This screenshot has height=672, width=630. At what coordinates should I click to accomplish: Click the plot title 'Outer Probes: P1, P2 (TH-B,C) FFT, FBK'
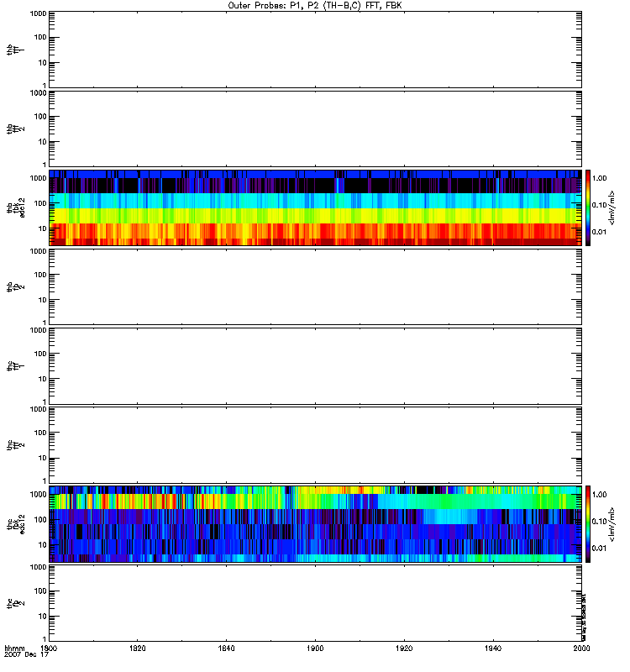tap(315, 6)
